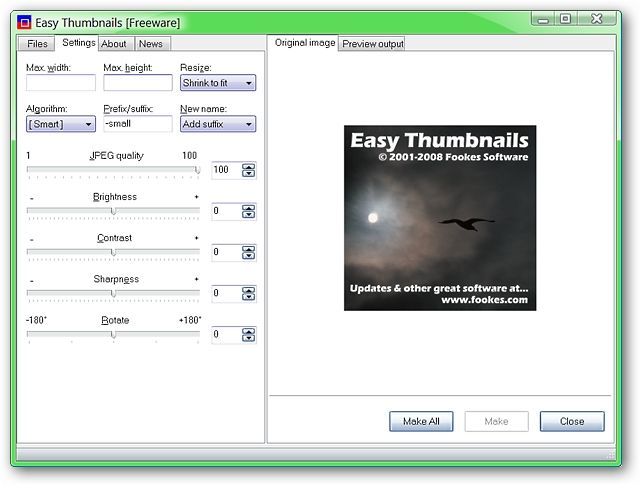Click the Make All button
Screen dimensions: 640x485
(x=421, y=421)
